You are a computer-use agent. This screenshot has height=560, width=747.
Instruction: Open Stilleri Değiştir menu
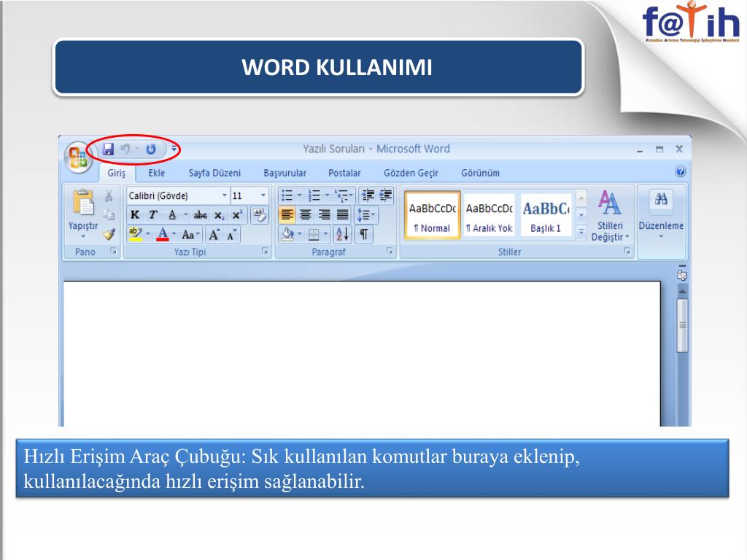[611, 216]
